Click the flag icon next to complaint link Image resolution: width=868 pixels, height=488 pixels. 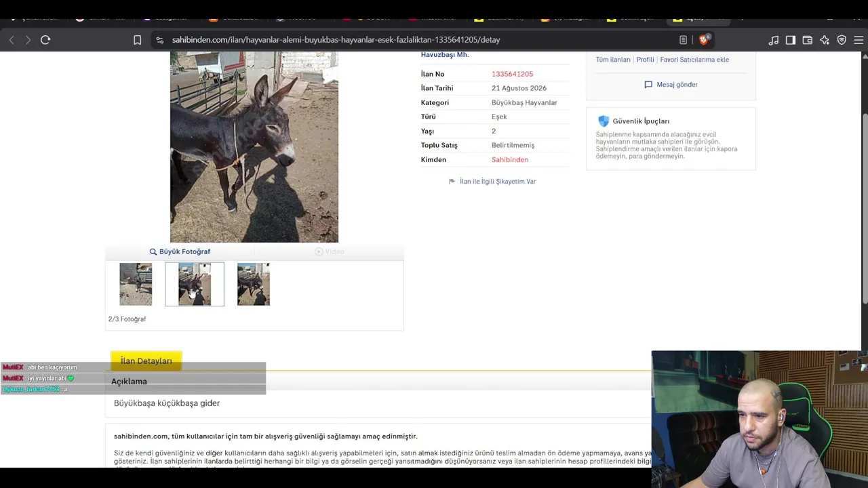[452, 182]
